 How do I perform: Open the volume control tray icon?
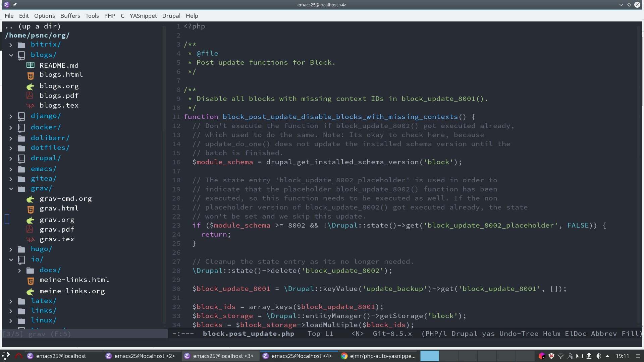point(598,356)
